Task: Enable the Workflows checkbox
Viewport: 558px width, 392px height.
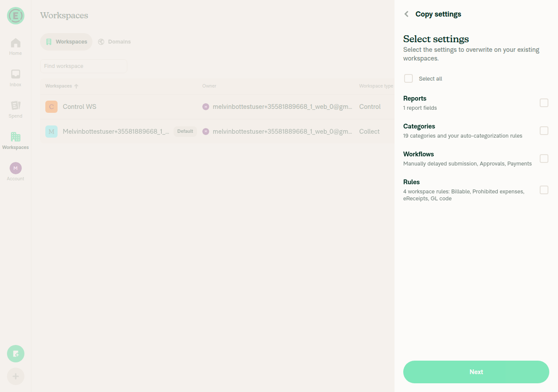Action: pos(544,159)
